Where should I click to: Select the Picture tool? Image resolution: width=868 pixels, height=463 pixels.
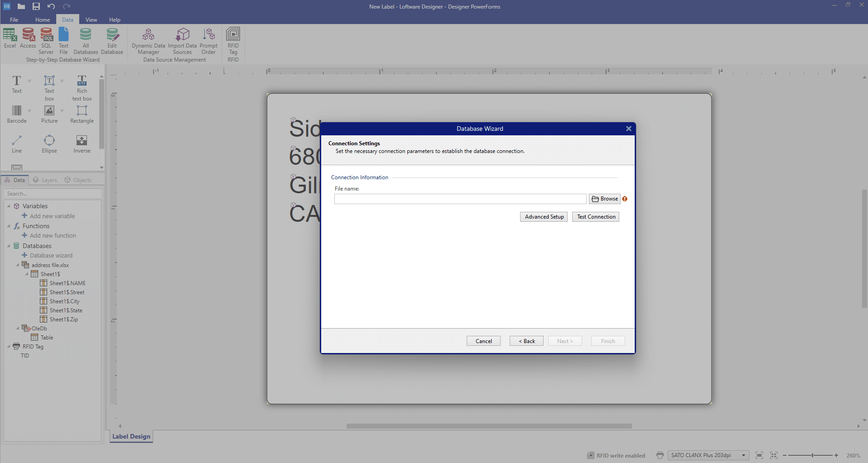[50, 114]
